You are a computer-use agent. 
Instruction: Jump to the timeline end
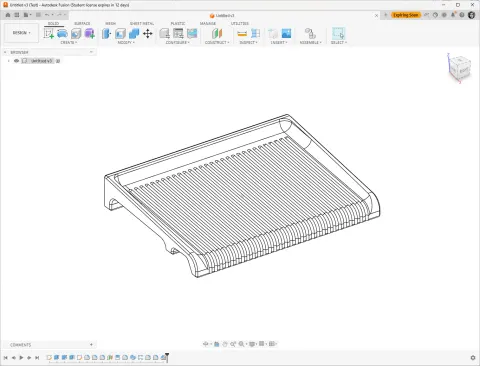pos(37,358)
